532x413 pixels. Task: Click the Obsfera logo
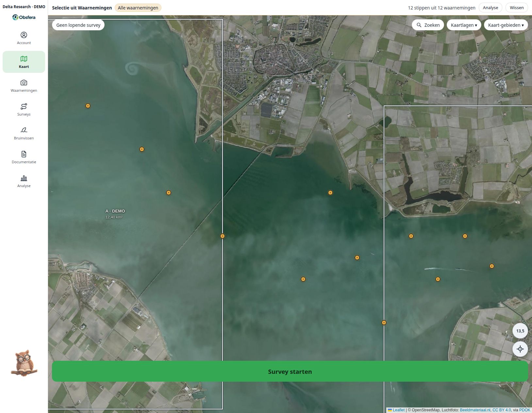24,17
